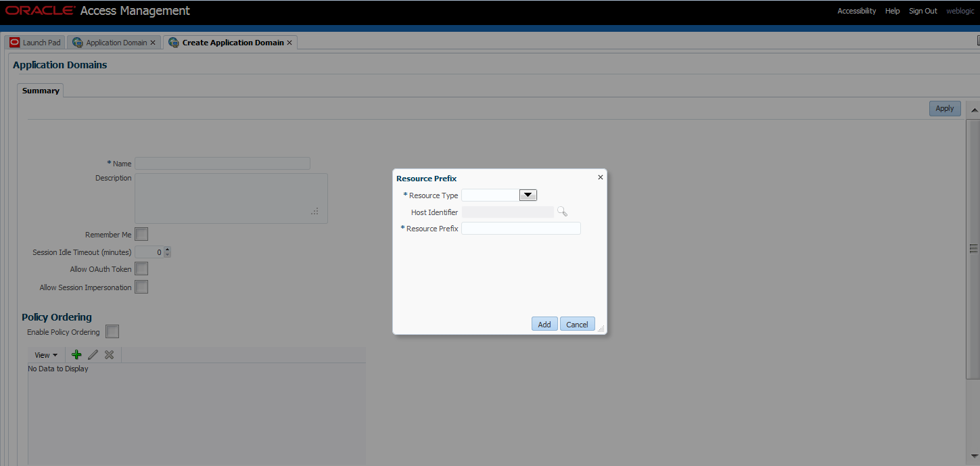Click the Oracle Access Management logo
Viewport: 980px width, 466px height.
[x=98, y=11]
